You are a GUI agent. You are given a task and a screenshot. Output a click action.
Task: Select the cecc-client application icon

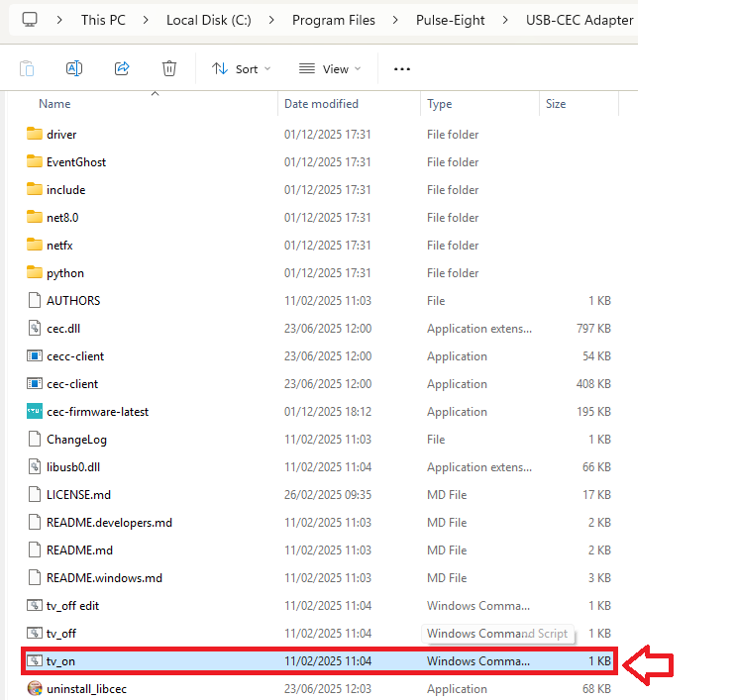click(35, 356)
